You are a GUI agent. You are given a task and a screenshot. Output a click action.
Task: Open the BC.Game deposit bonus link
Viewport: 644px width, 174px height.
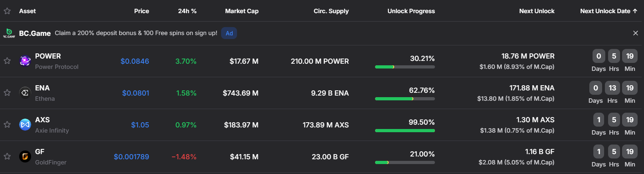pyautogui.click(x=136, y=33)
